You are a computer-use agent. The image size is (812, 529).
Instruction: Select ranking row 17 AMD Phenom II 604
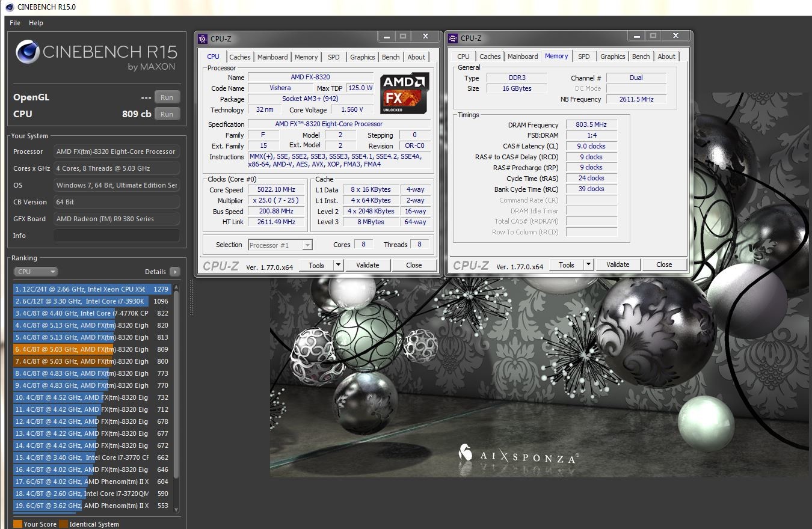[x=92, y=482]
